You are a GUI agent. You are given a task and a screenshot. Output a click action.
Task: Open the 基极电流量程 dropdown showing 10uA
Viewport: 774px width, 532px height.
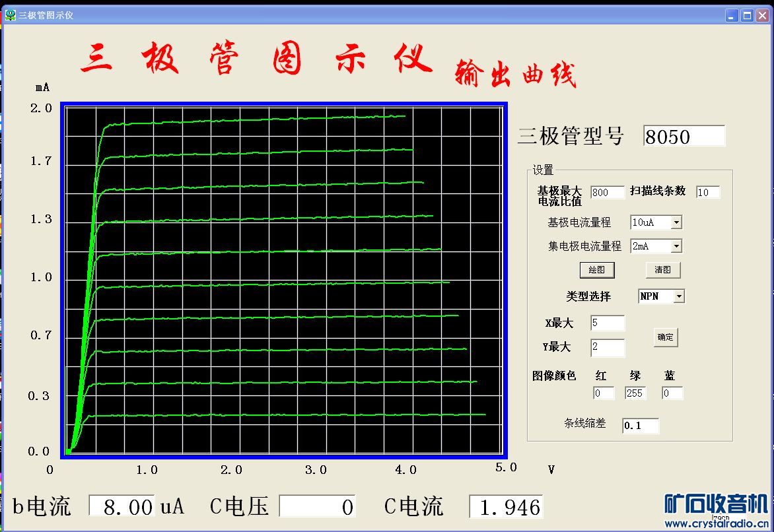pyautogui.click(x=676, y=222)
